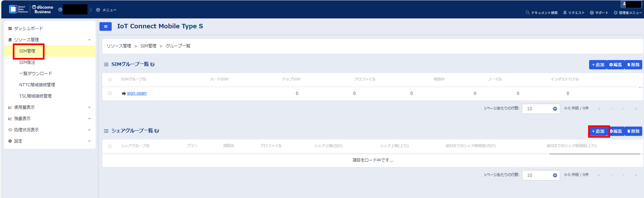The height and width of the screenshot is (198, 644).
Task: Click SIM管理 in breadcrumb
Action: [148, 46]
